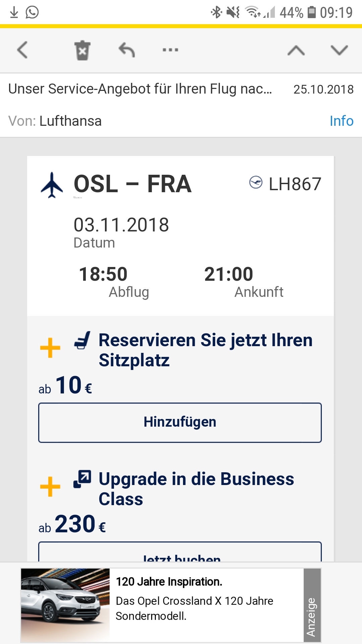Go to next email with down chevron

(x=339, y=50)
